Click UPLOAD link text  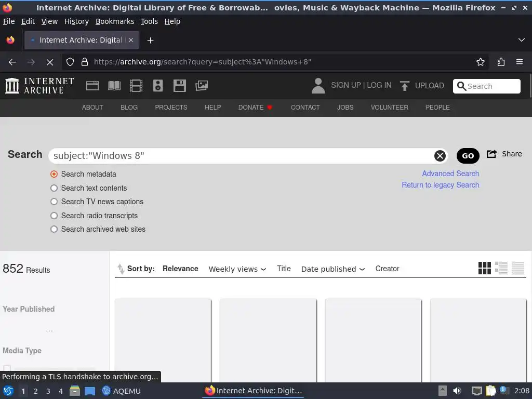pyautogui.click(x=429, y=86)
